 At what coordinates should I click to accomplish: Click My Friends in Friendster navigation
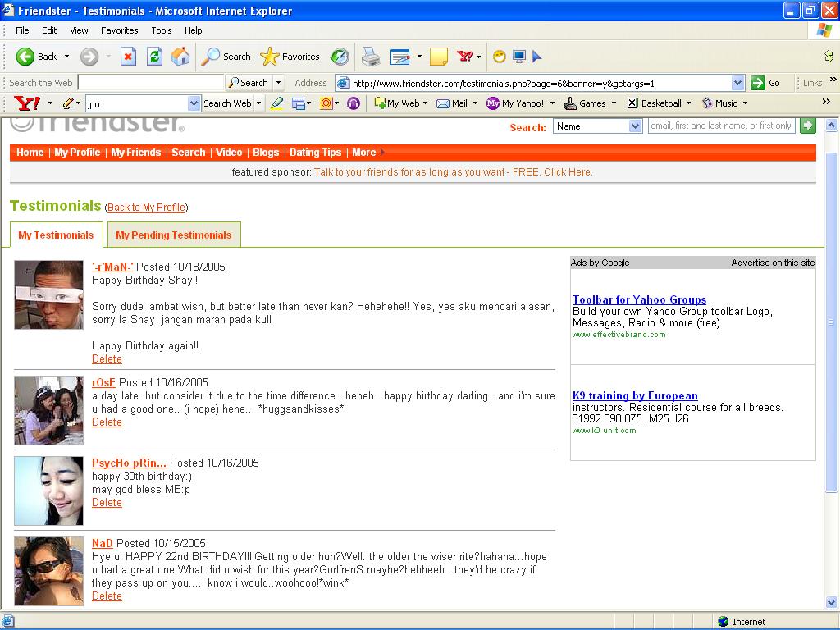click(x=136, y=153)
